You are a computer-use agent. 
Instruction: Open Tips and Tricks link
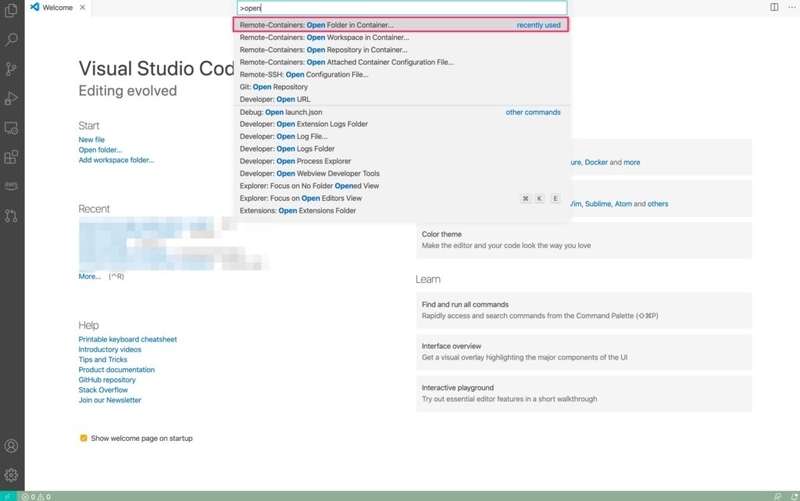click(x=103, y=359)
